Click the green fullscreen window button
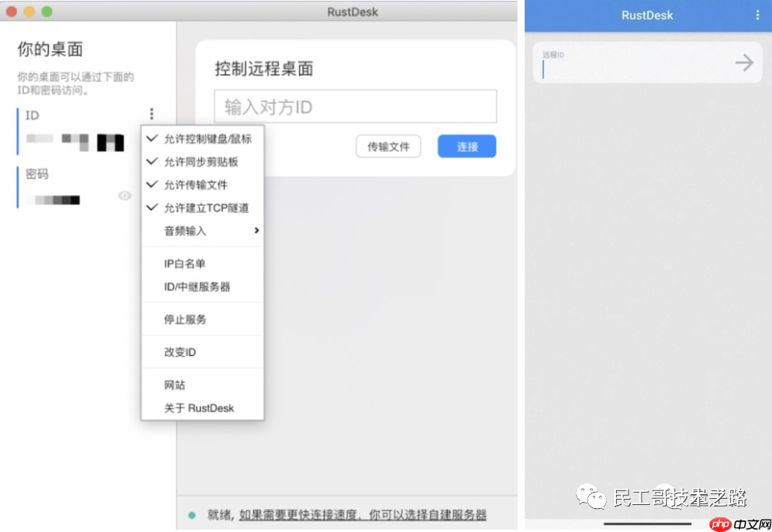Image resolution: width=772 pixels, height=532 pixels. click(x=47, y=12)
